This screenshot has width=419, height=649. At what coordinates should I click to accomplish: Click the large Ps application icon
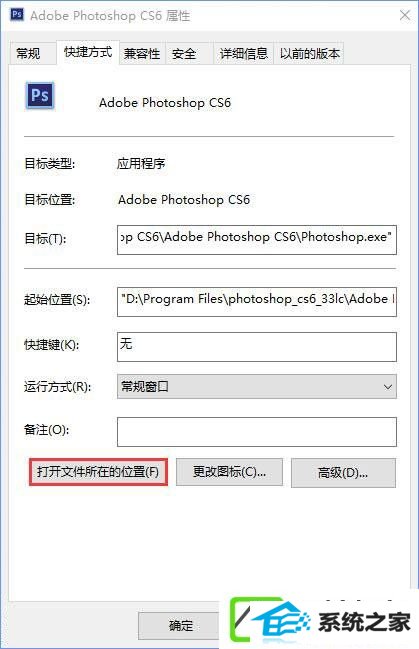coord(40,96)
